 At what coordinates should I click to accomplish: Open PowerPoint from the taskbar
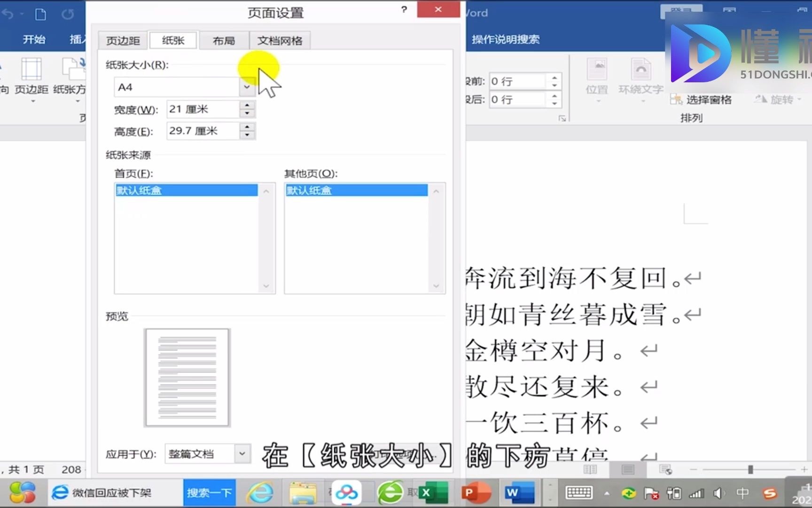point(475,492)
